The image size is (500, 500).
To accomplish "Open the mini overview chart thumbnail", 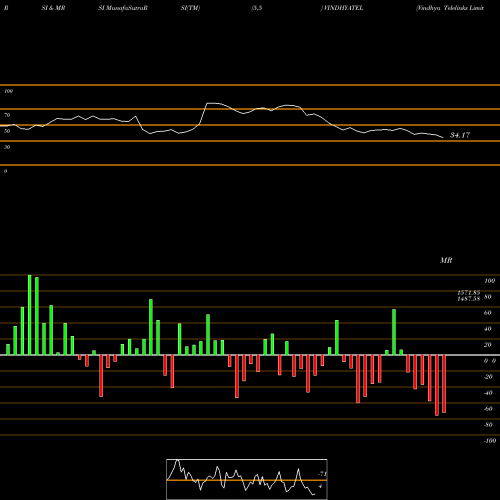I will click(x=247, y=479).
